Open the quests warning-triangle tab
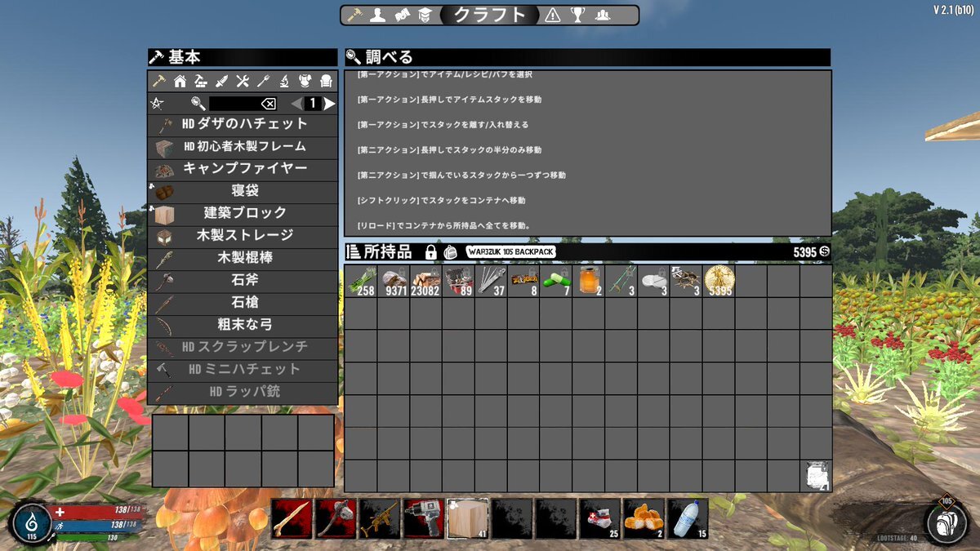The height and width of the screenshot is (551, 980). tap(553, 15)
